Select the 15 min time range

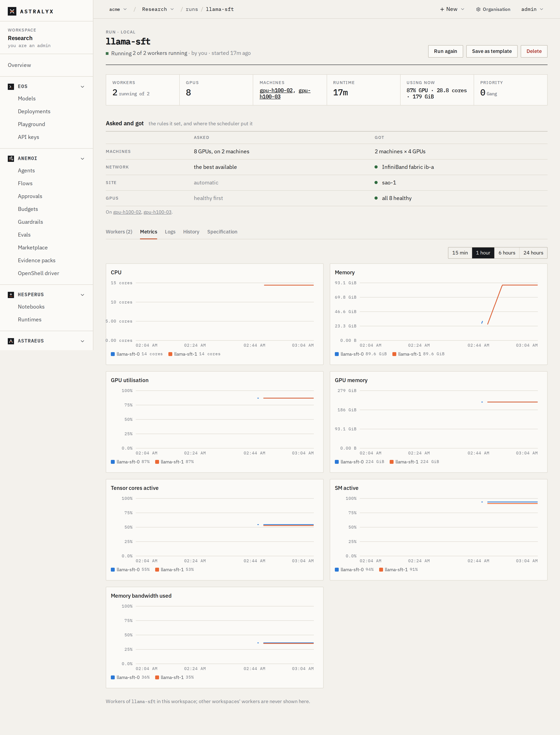[x=460, y=253]
